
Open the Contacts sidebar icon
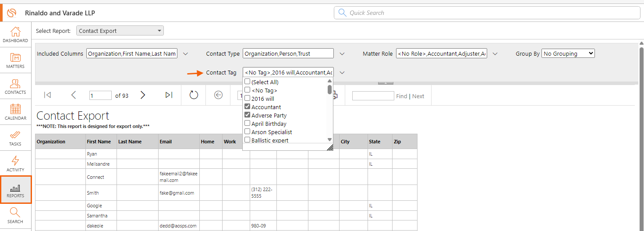[15, 86]
